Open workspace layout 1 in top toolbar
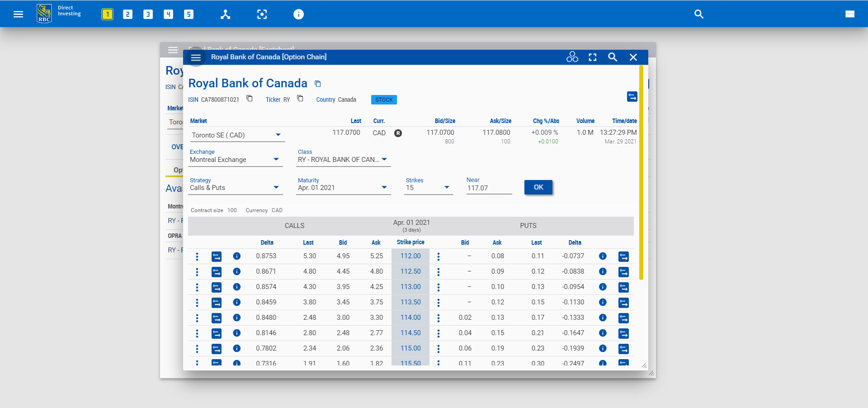This screenshot has height=408, width=868. click(x=107, y=14)
